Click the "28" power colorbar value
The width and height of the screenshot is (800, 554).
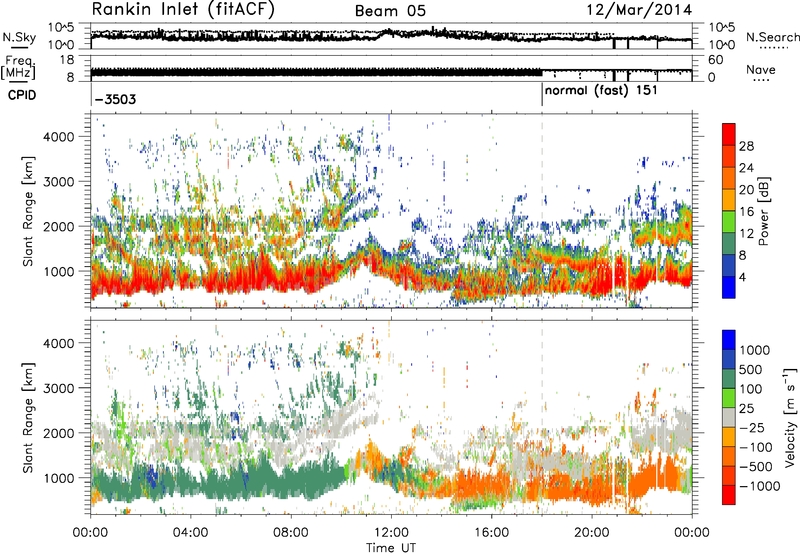(x=746, y=146)
